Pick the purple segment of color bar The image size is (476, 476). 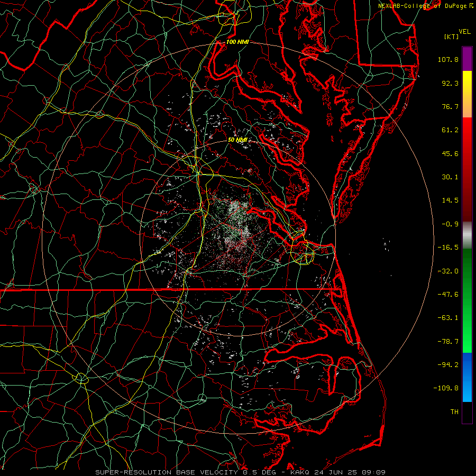coord(467,59)
